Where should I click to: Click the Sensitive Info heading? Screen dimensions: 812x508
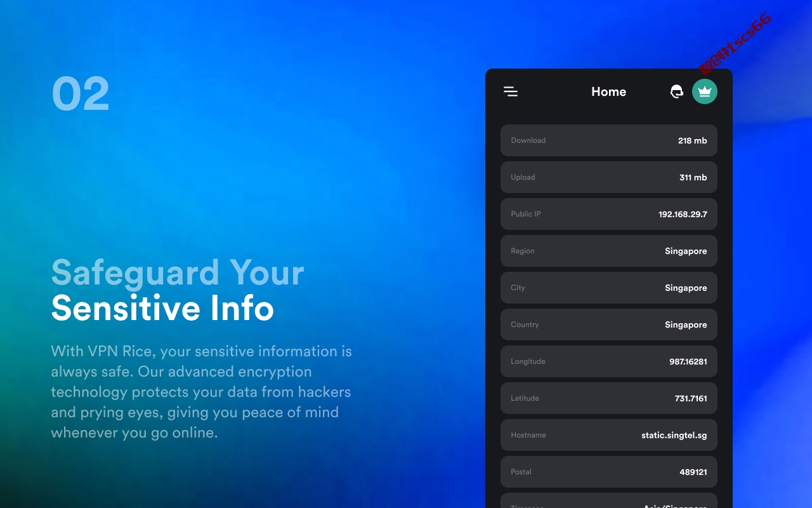(162, 308)
